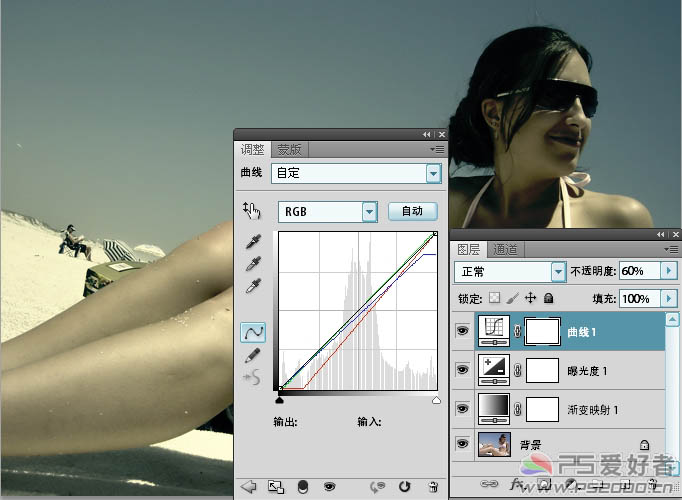Screen dimensions: 682x500
Task: Hide the 曝光度 1 layer
Action: pos(462,370)
